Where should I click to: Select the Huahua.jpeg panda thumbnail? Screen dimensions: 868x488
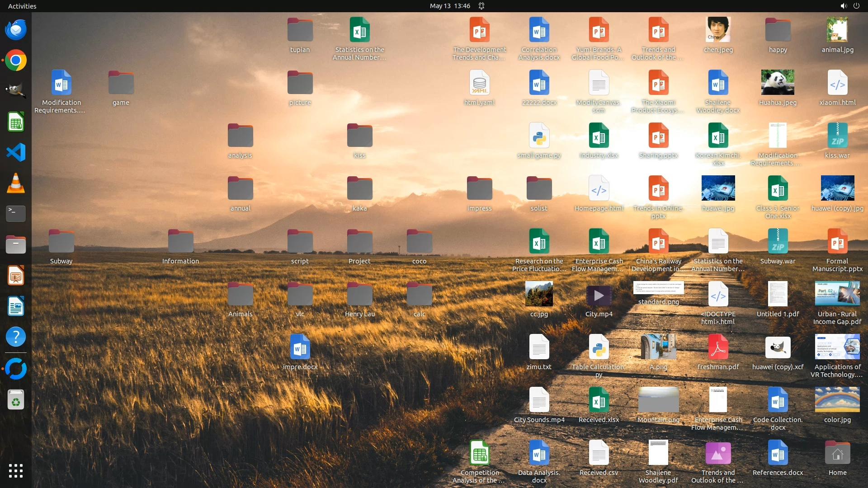(x=778, y=83)
